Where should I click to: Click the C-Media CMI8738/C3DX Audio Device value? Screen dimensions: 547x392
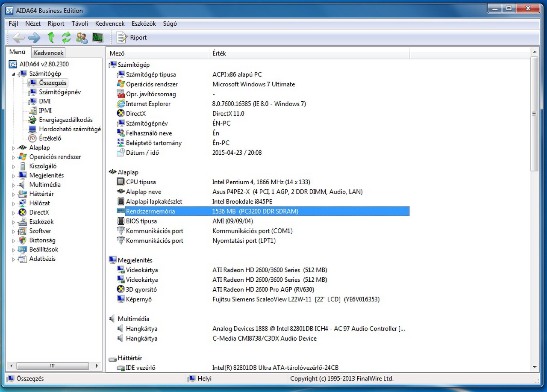[x=265, y=339]
